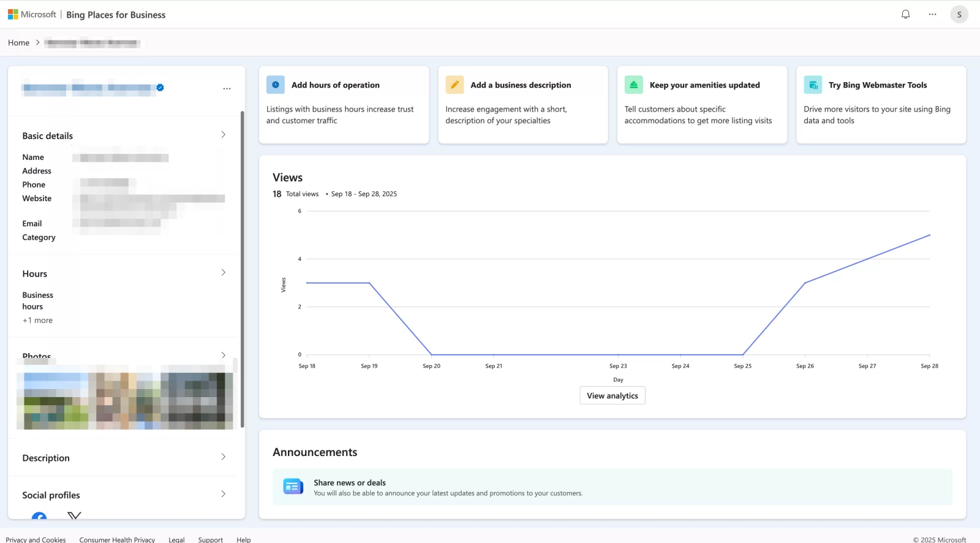Click the Share news or deals icon
Viewport: 980px width, 543px height.
(293, 487)
